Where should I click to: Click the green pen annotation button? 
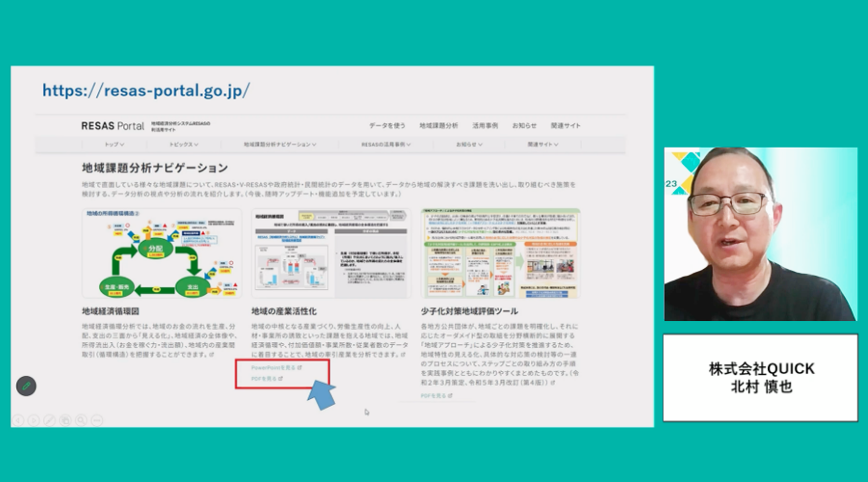26,386
